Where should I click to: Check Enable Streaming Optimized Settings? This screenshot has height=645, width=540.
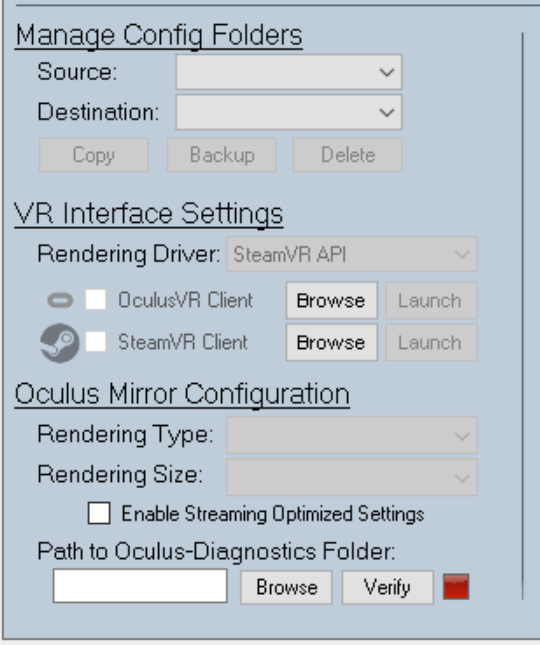click(99, 513)
